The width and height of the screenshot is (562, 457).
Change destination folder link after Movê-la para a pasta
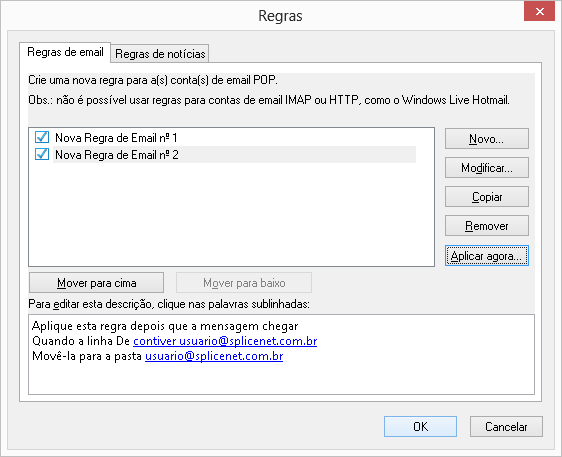coord(214,356)
